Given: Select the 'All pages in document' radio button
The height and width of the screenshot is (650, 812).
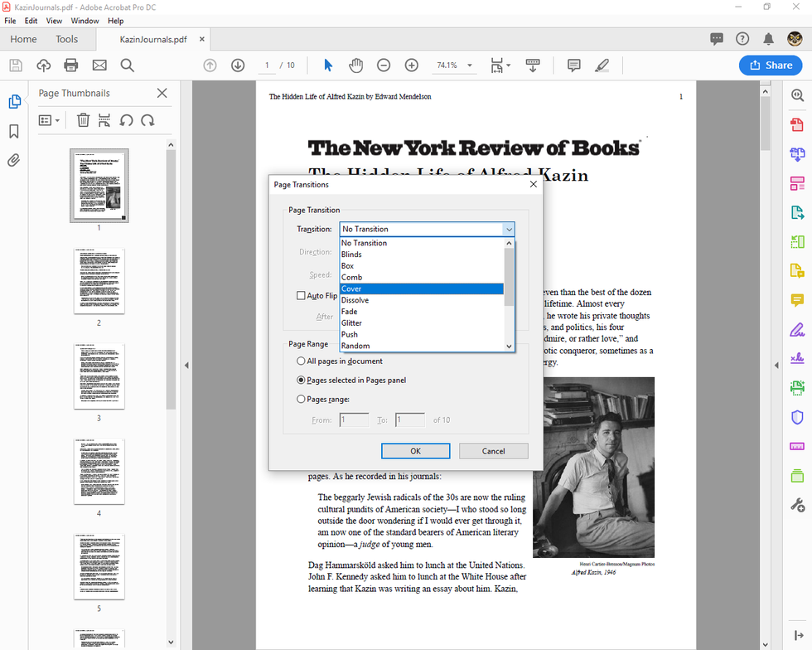Looking at the screenshot, I should point(300,361).
